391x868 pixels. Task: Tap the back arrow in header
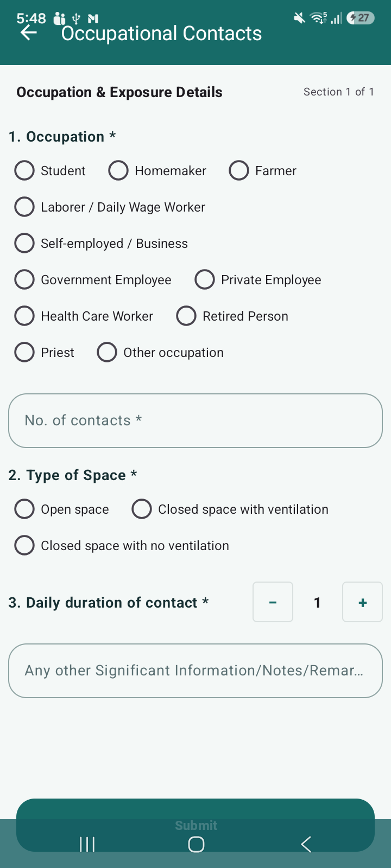tap(29, 33)
